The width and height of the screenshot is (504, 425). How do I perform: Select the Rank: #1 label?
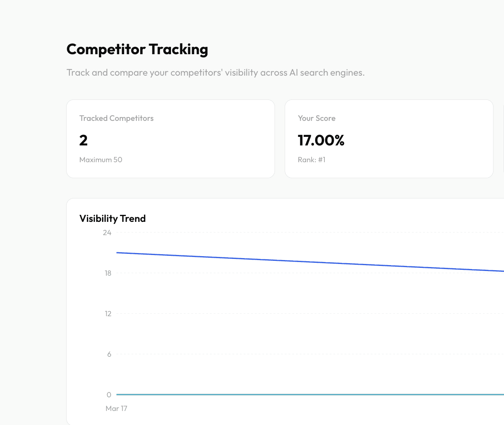point(312,159)
